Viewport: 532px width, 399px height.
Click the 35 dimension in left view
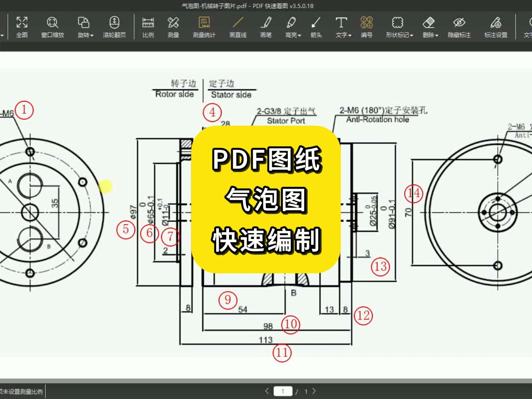55,204
